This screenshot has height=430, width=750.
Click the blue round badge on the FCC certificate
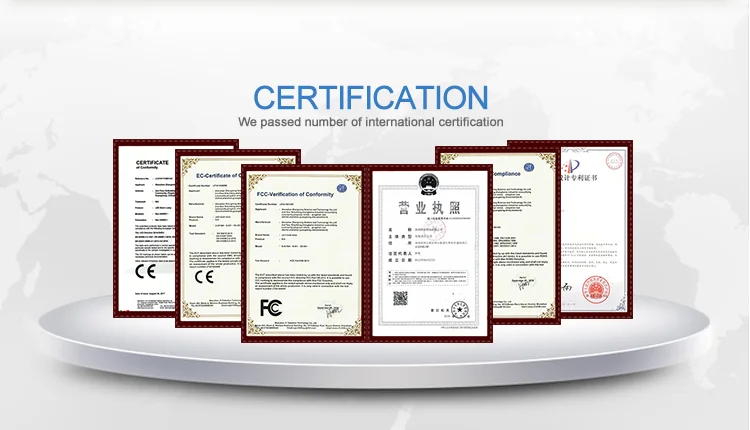coord(342,188)
